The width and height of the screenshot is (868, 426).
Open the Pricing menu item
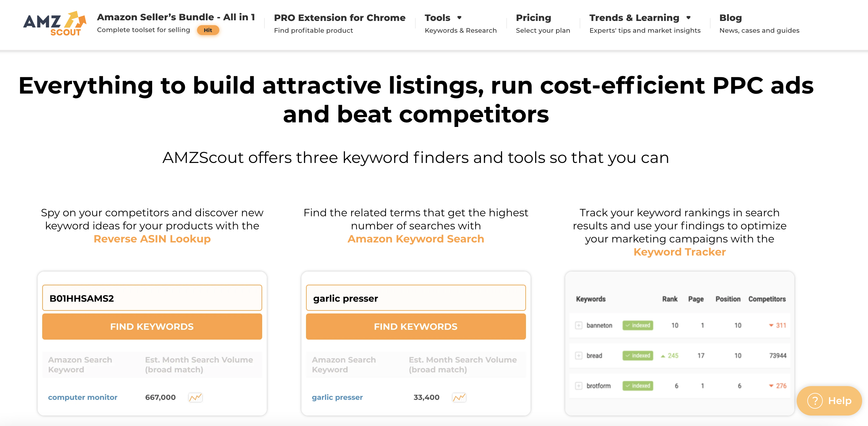coord(533,18)
